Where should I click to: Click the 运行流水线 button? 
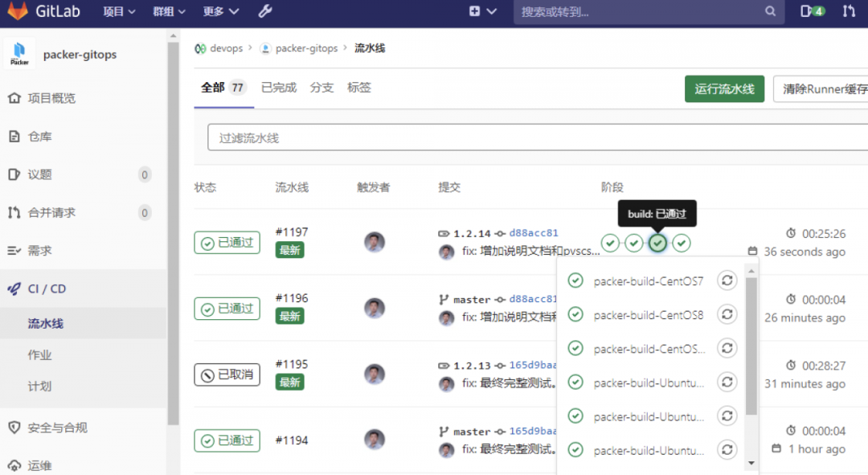(724, 89)
